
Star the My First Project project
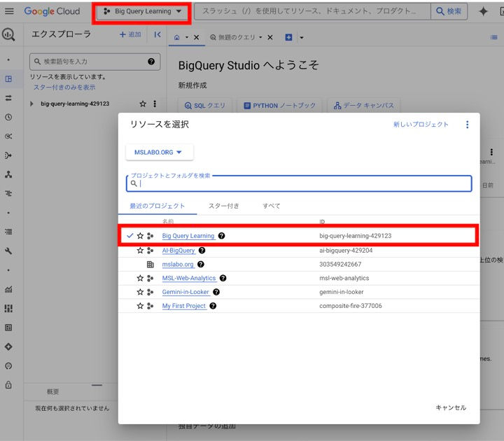[x=140, y=306]
